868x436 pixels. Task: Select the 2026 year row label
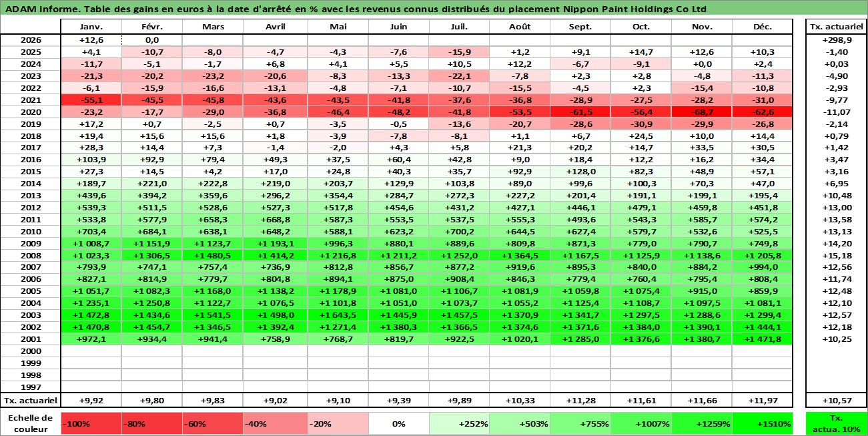(30, 40)
